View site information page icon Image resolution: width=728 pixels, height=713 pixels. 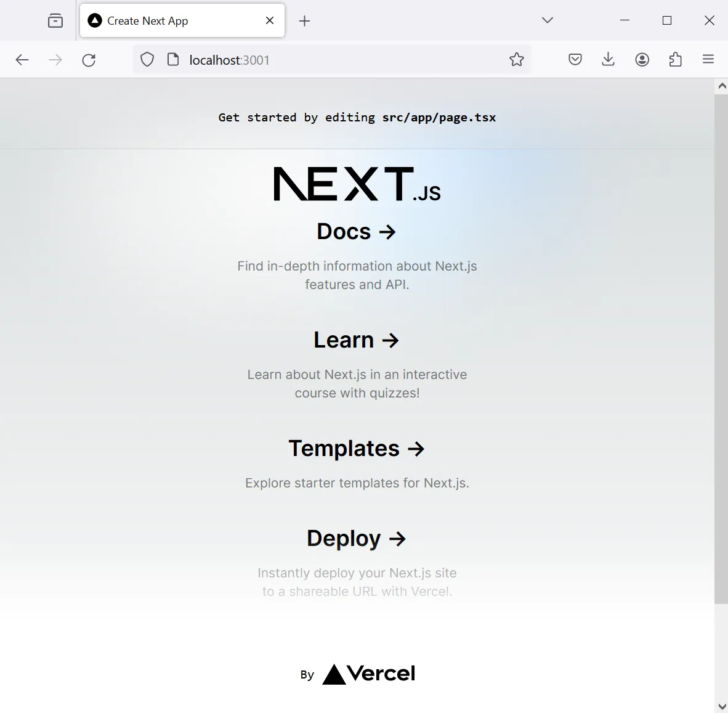pos(173,59)
